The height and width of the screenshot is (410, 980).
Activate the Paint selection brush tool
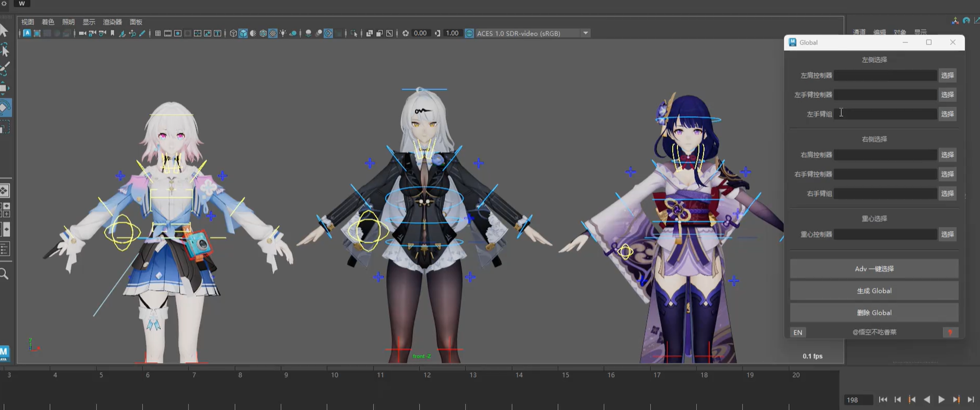pyautogui.click(x=4, y=69)
